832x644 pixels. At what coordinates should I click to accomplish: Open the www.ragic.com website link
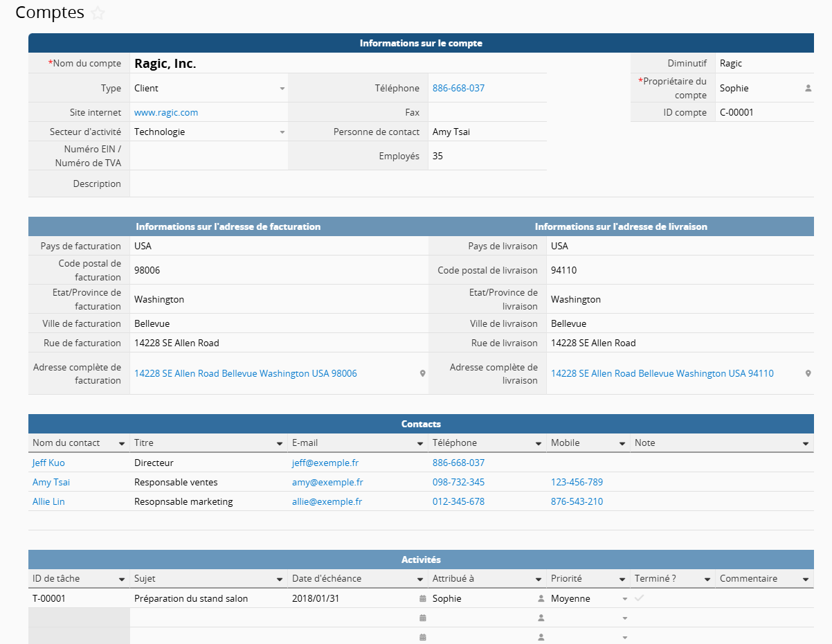point(166,112)
